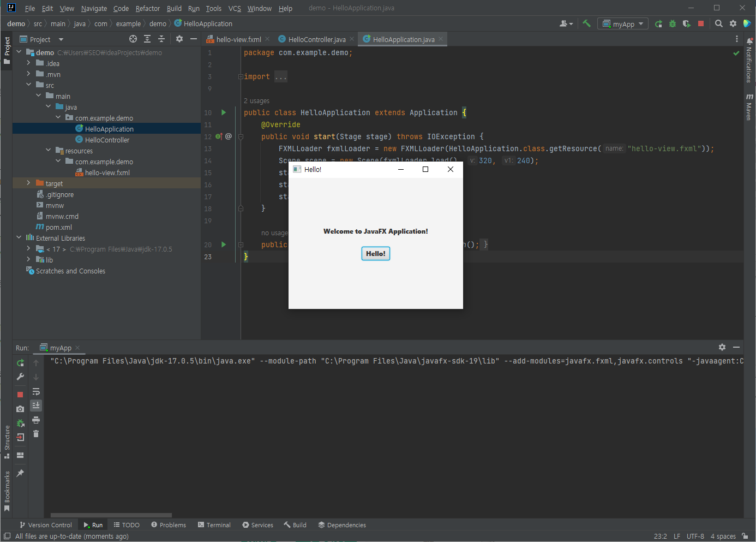Viewport: 756px width, 542px height.
Task: Stop the app using the top toolbar's red square
Action: click(701, 23)
